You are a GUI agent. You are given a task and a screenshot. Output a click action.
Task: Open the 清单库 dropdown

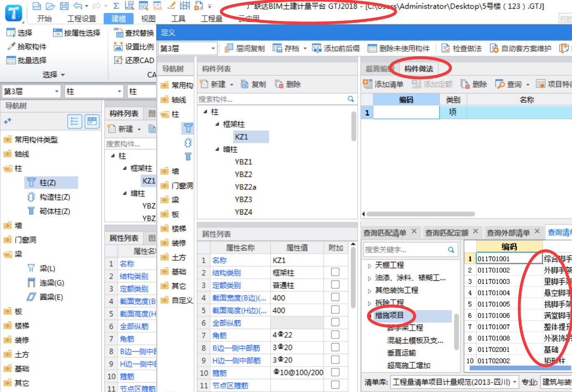coord(515,382)
